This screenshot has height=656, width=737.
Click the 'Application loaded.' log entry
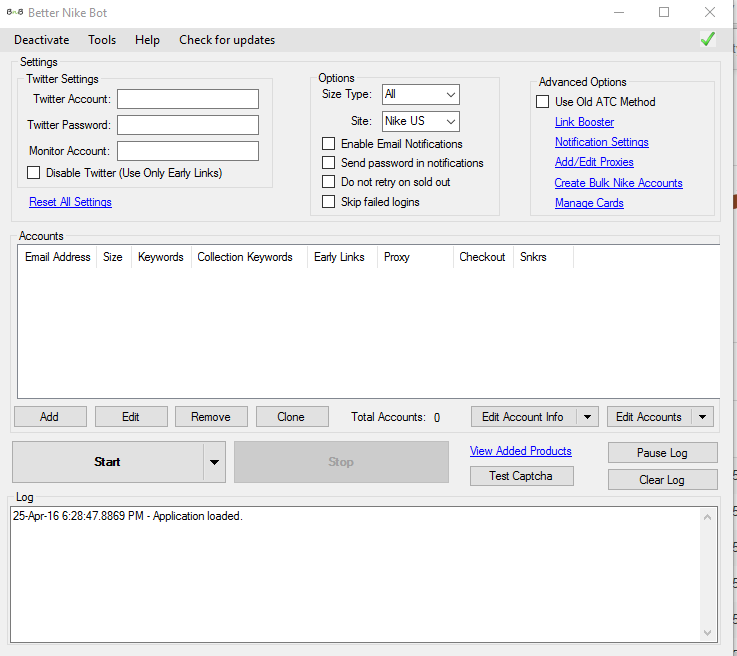click(127, 516)
